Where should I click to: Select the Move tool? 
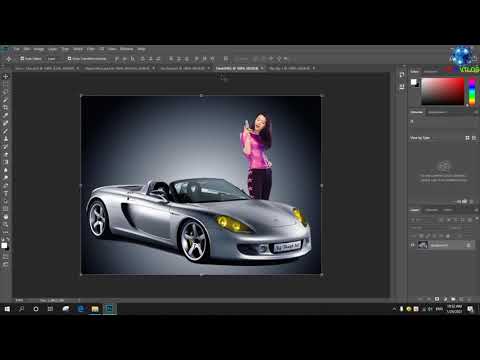coord(5,77)
